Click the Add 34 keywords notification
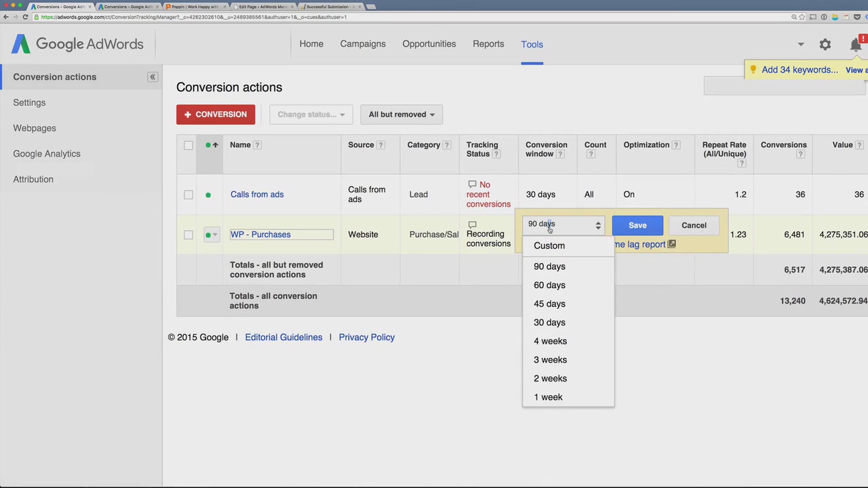 800,70
